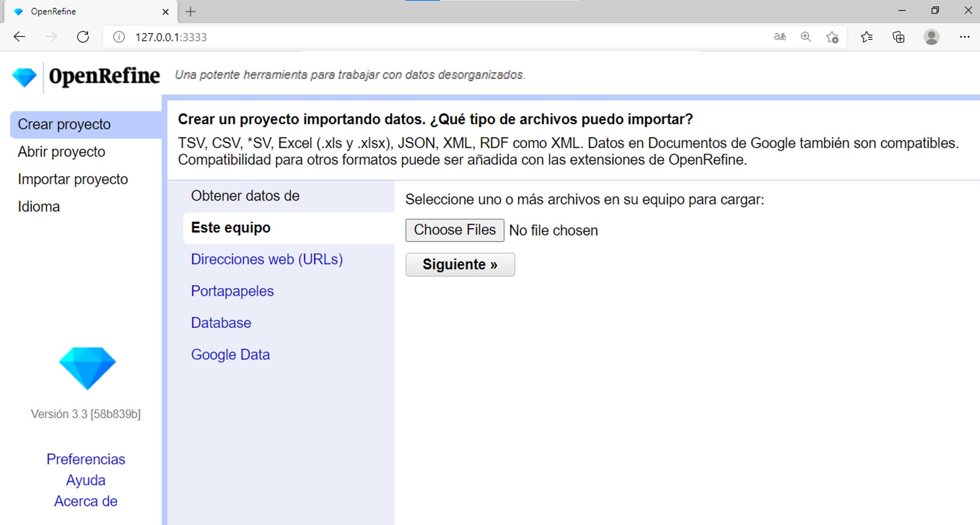Open the translate page icon
Image resolution: width=980 pixels, height=525 pixels.
pyautogui.click(x=780, y=37)
